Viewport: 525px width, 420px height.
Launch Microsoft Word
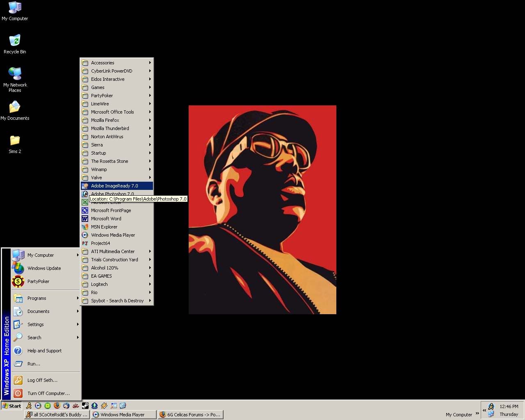[117, 219]
